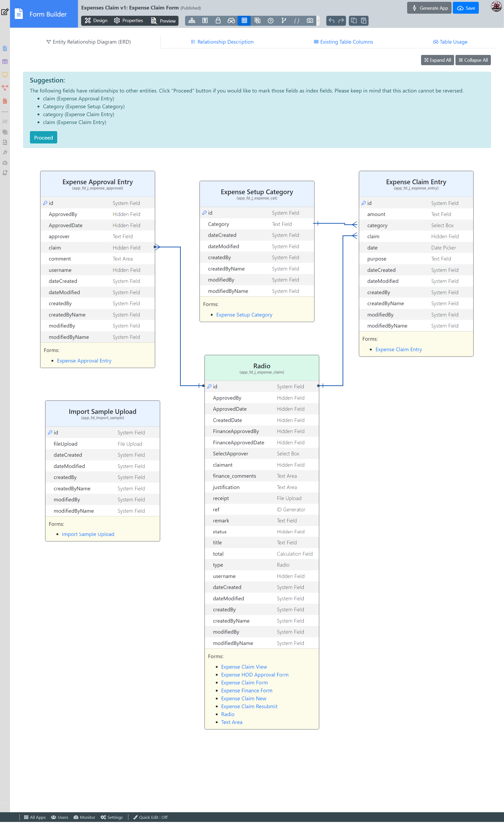Click the redo arrow icon
504x823 pixels.
[341, 21]
